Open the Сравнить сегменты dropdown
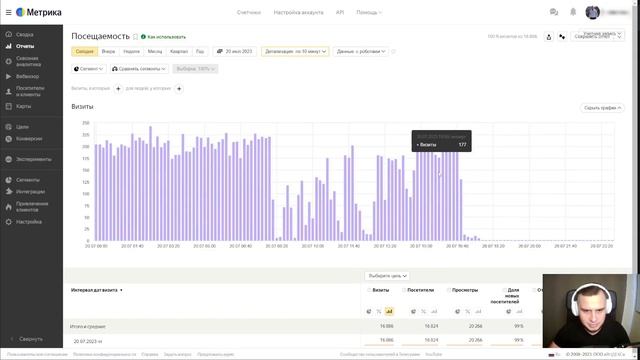 pos(139,69)
